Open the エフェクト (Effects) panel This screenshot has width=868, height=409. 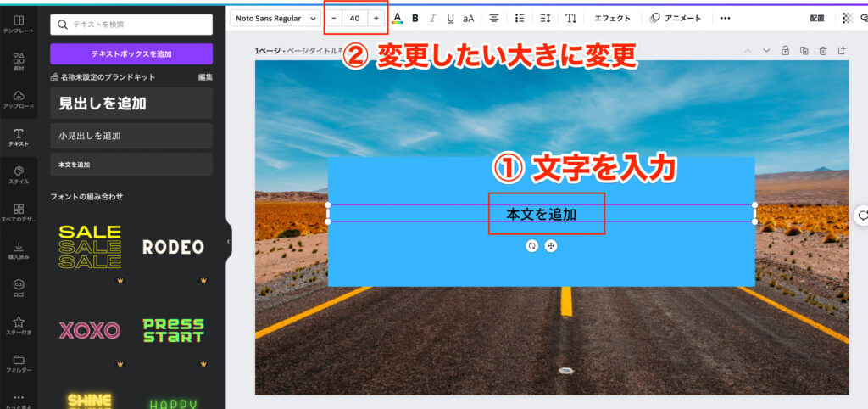(x=612, y=19)
